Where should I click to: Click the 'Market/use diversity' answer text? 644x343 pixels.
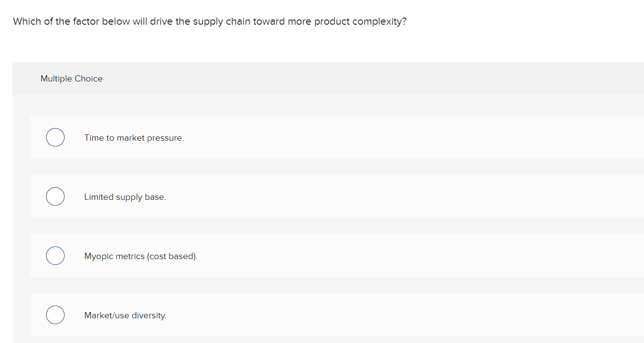tap(125, 315)
